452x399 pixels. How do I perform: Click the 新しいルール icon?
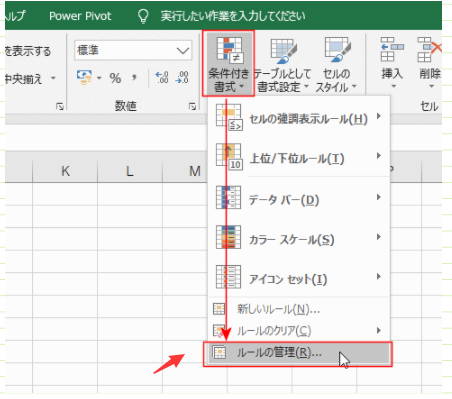[219, 309]
